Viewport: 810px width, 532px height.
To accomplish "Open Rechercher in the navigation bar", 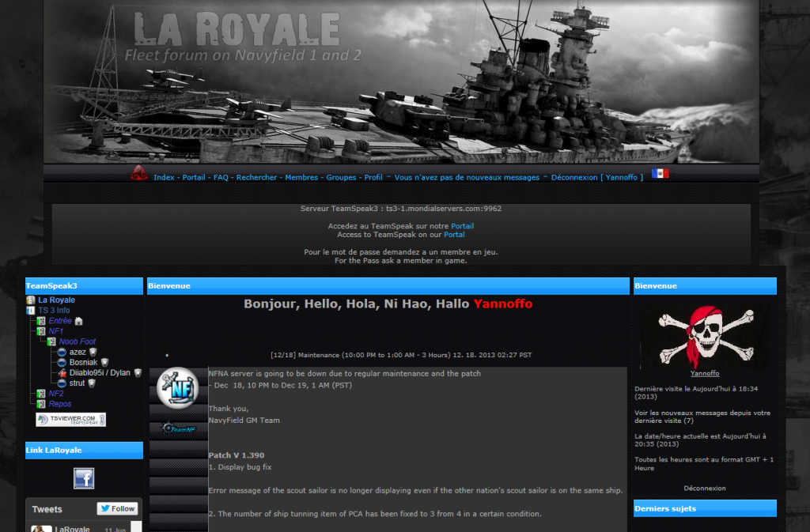I will point(257,177).
